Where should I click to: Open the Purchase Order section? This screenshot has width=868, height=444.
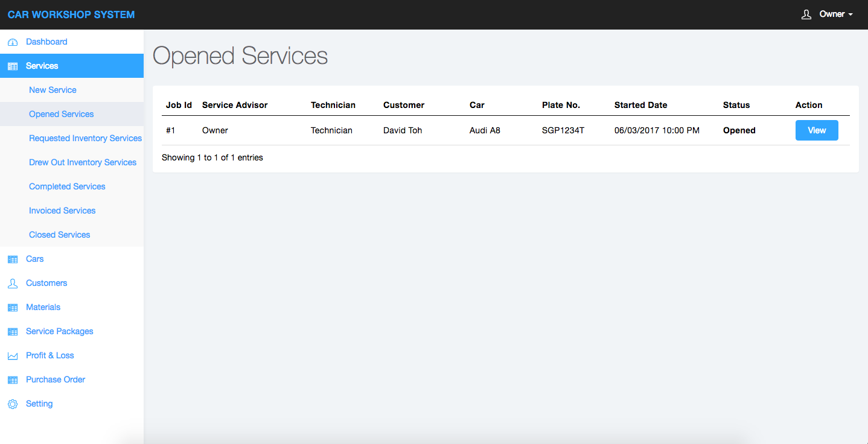(x=56, y=379)
